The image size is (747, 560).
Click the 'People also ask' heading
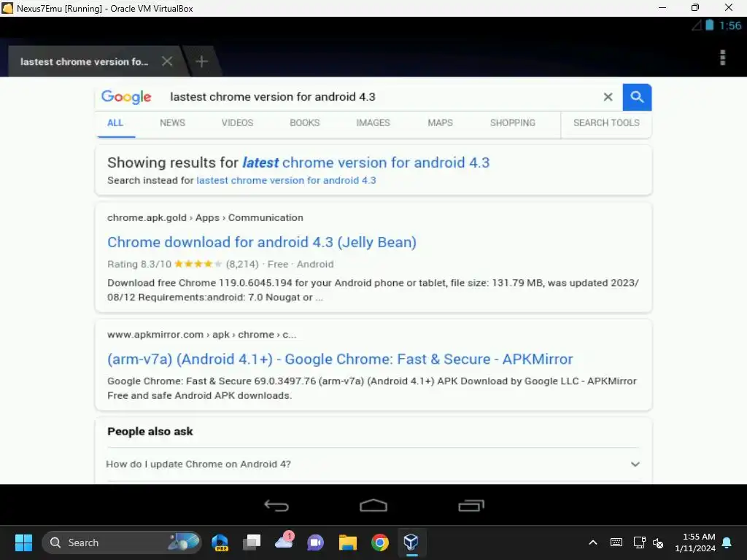pyautogui.click(x=150, y=432)
